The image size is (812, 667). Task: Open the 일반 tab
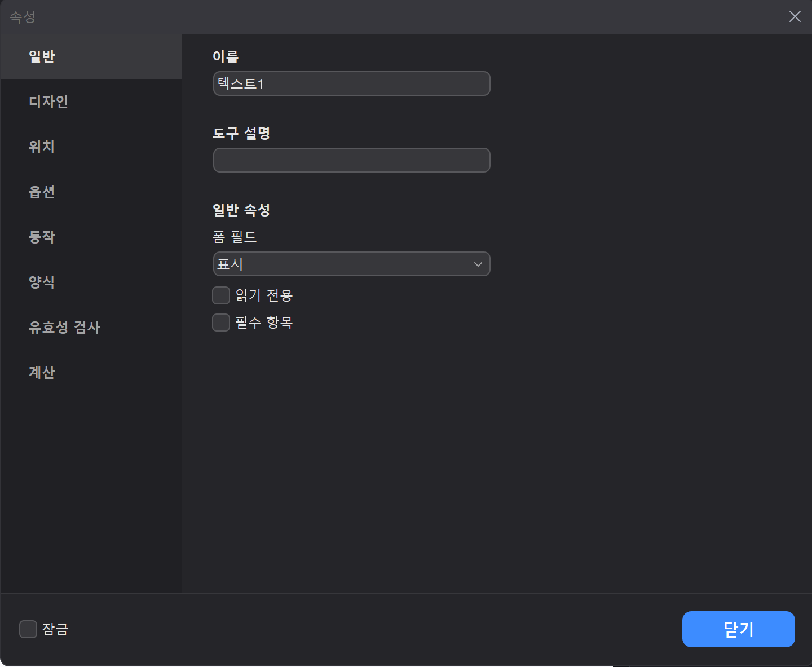click(x=91, y=56)
